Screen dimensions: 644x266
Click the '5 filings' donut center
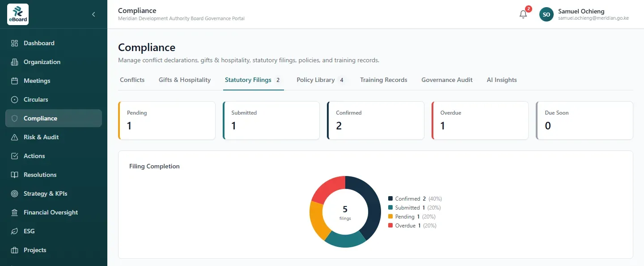pos(345,212)
